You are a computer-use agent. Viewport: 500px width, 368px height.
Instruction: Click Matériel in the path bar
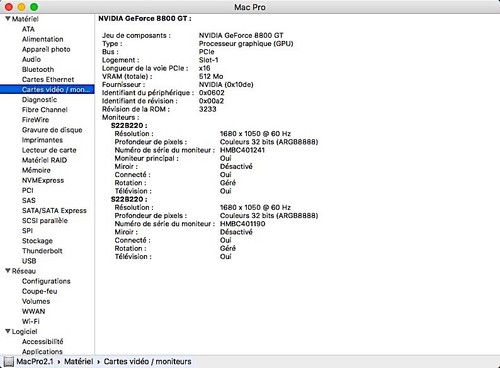pos(79,361)
